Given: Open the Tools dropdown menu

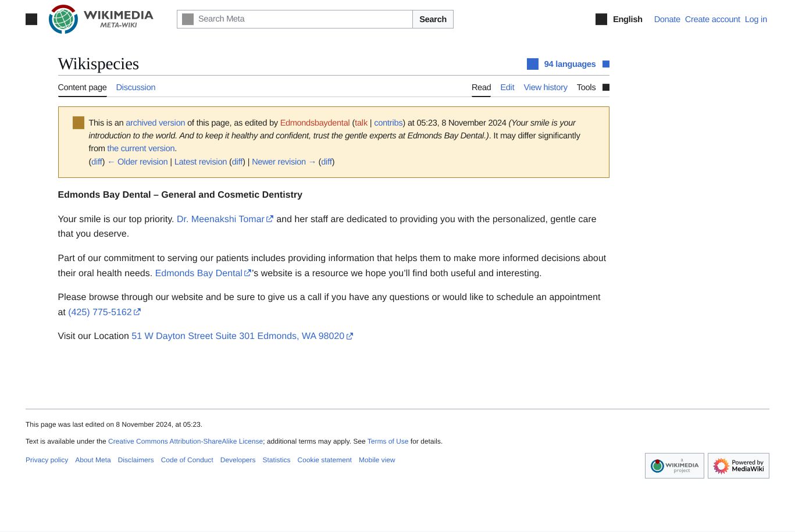Looking at the screenshot, I should pos(592,87).
